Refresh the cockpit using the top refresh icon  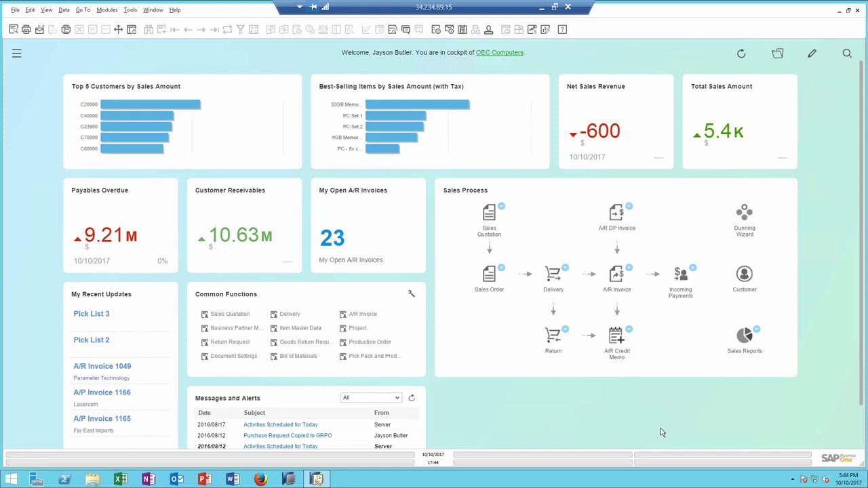(x=741, y=53)
